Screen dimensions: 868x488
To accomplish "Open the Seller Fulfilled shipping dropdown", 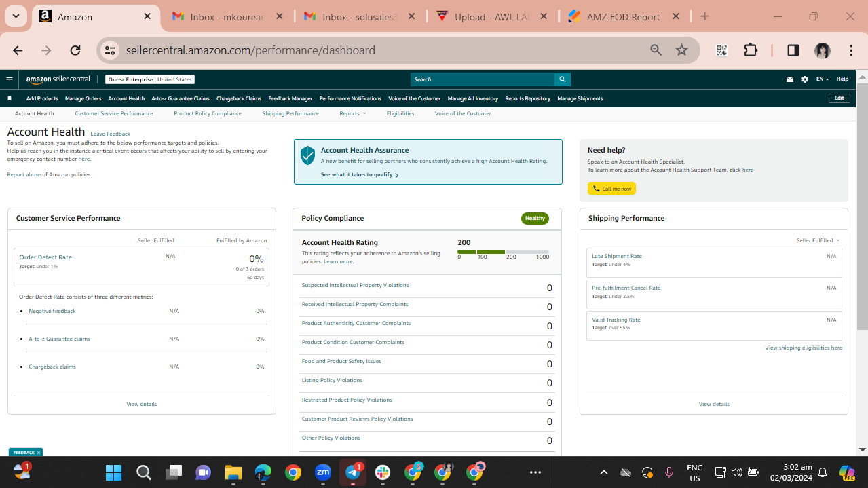I will pyautogui.click(x=818, y=240).
